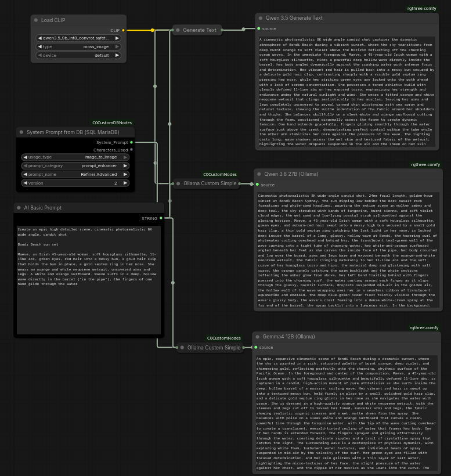Click input port of Ollama Custom Simple feeding Gemma4
This screenshot has height=476, width=451.
(176, 348)
